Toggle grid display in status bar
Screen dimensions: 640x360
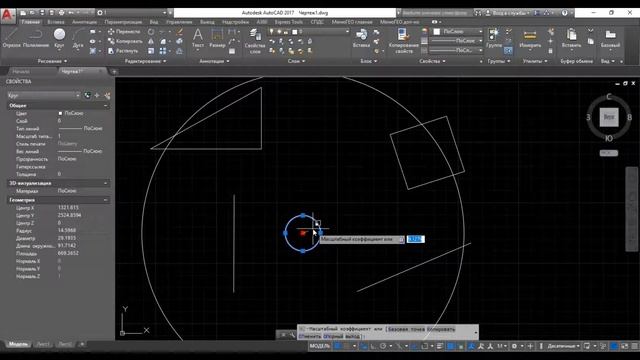coord(338,346)
